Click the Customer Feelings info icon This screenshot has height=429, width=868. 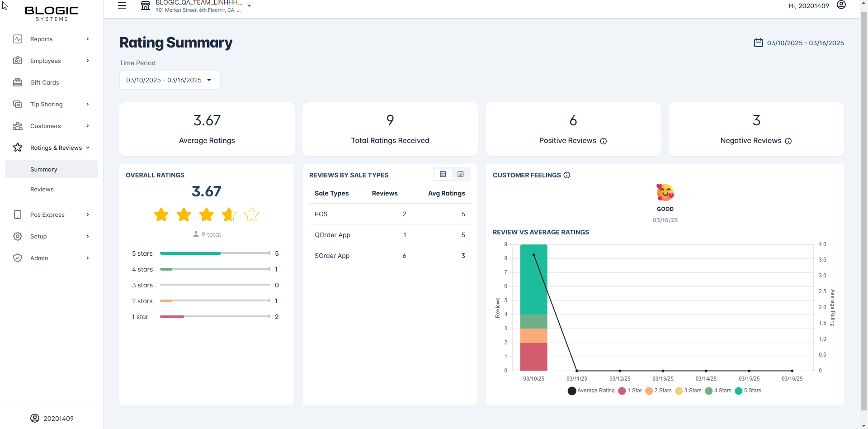point(566,175)
